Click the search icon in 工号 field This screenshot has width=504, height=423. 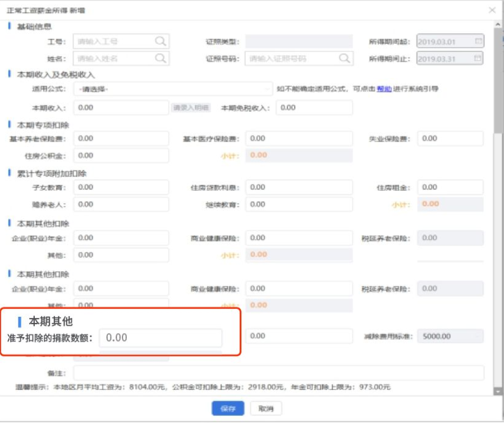(x=161, y=41)
